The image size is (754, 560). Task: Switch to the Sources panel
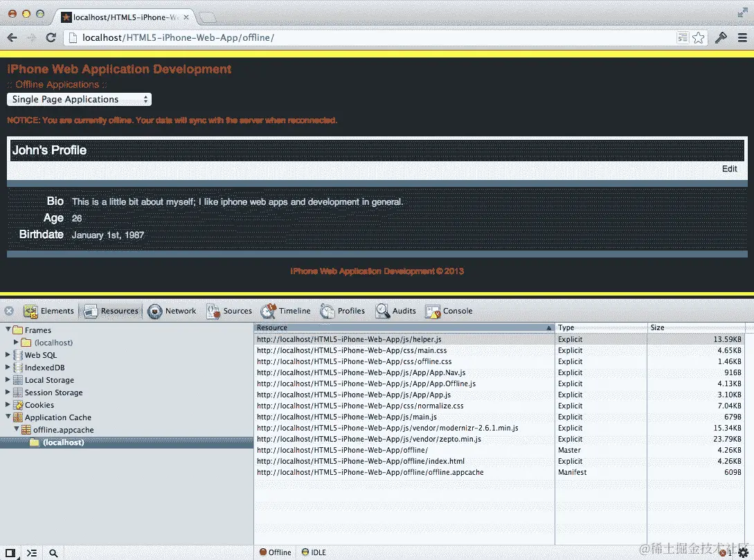(229, 311)
